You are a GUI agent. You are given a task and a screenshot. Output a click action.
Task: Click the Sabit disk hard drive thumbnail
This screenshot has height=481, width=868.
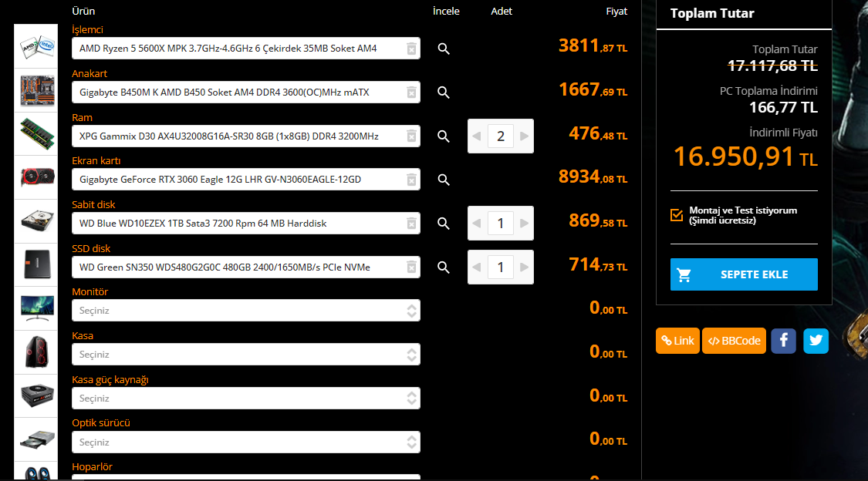click(36, 221)
